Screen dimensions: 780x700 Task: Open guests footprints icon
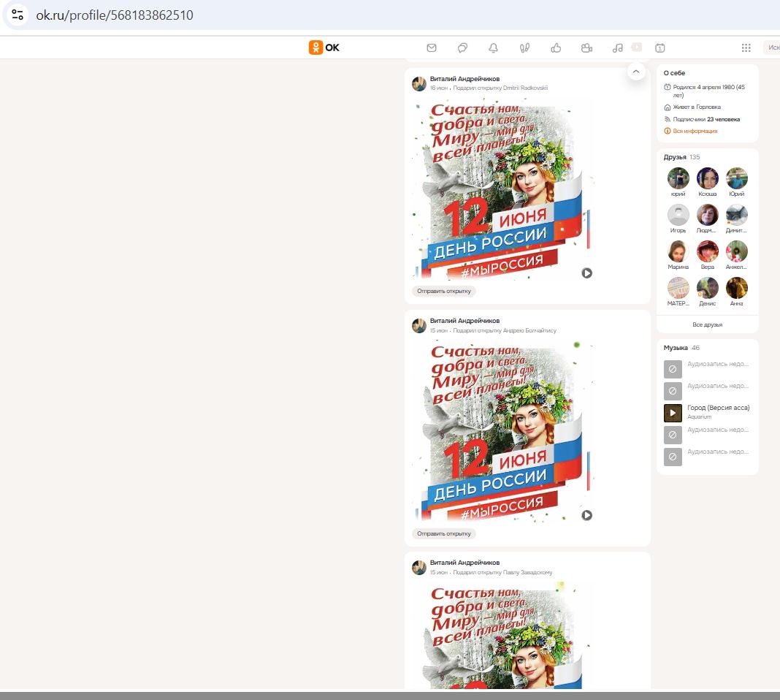click(x=524, y=47)
